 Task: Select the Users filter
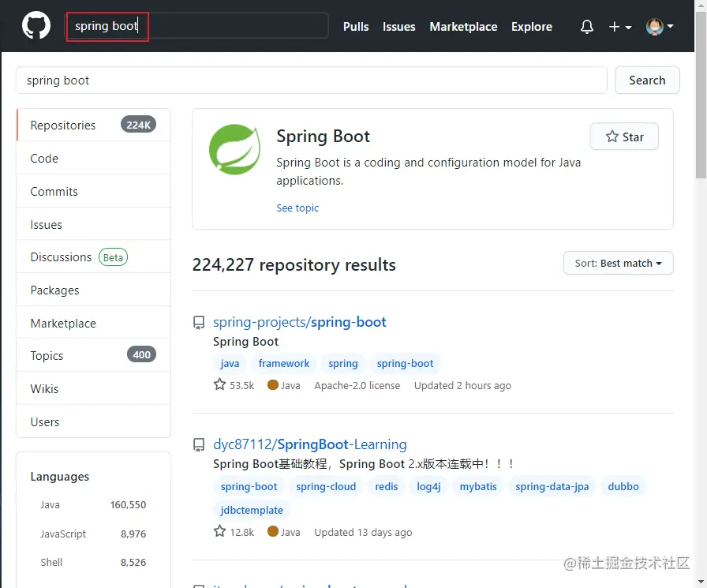click(x=94, y=421)
